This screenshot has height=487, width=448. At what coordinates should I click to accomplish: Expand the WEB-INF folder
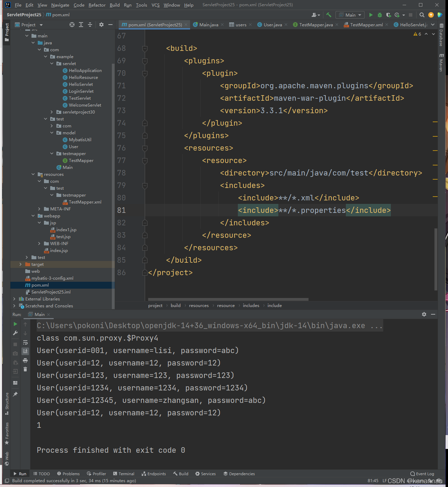pyautogui.click(x=39, y=244)
